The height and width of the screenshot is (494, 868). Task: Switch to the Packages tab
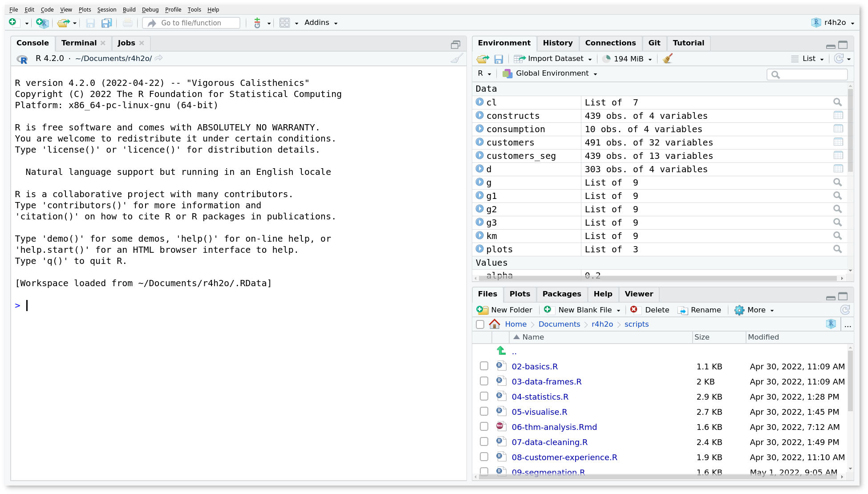[561, 294]
